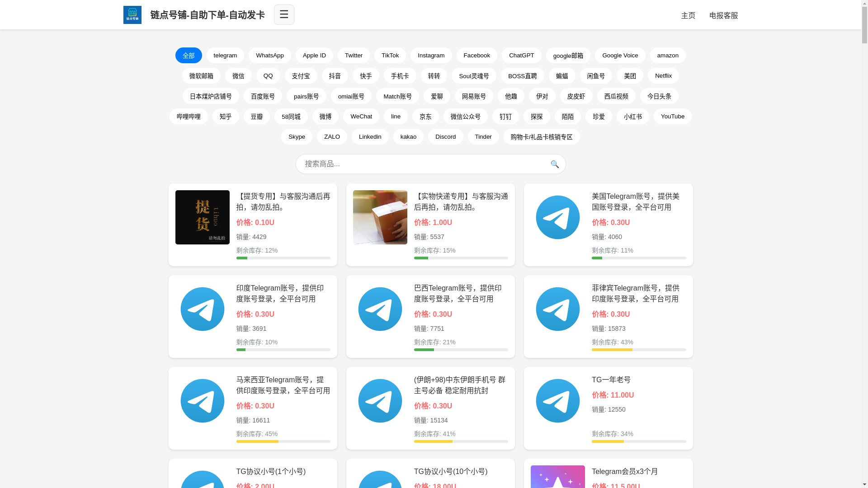The image size is (868, 488).
Task: Select line category
Action: coord(396,116)
